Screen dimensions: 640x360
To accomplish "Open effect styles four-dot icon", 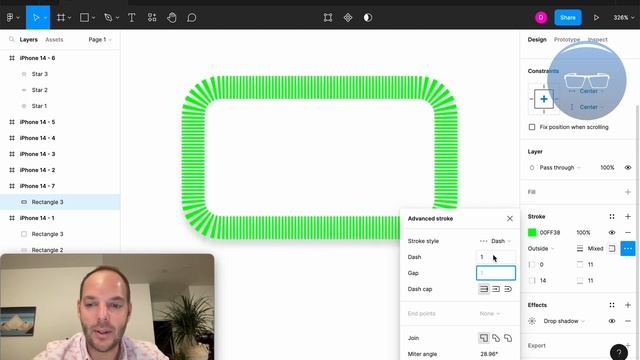I will pyautogui.click(x=612, y=305).
